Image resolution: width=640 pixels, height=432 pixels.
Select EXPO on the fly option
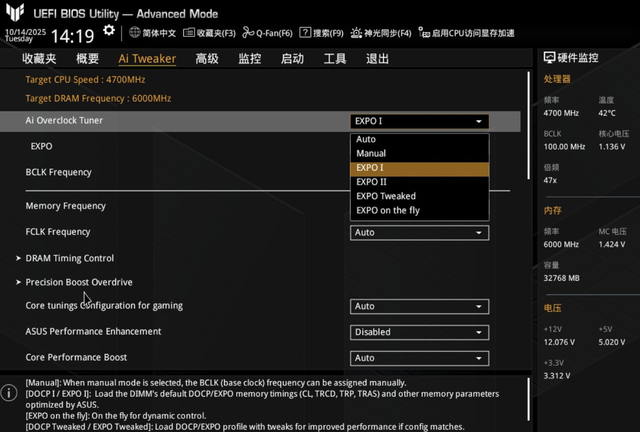[420, 211]
